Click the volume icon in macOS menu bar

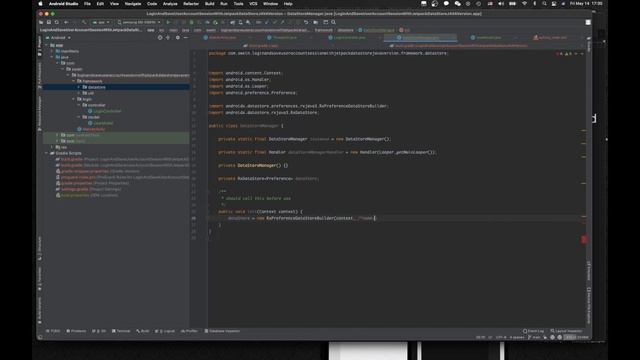click(x=501, y=4)
